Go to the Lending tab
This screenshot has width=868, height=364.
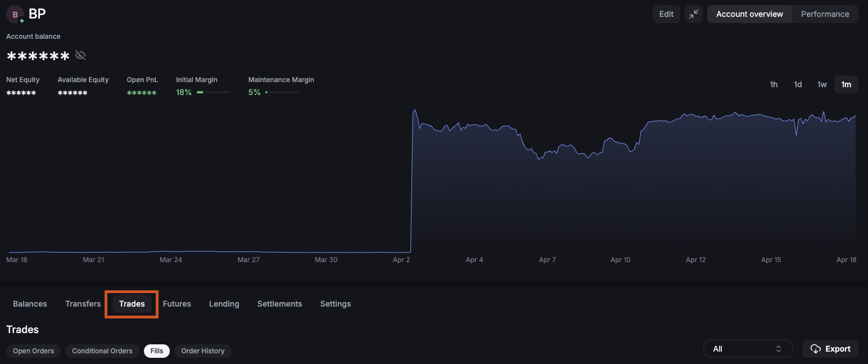(x=224, y=304)
